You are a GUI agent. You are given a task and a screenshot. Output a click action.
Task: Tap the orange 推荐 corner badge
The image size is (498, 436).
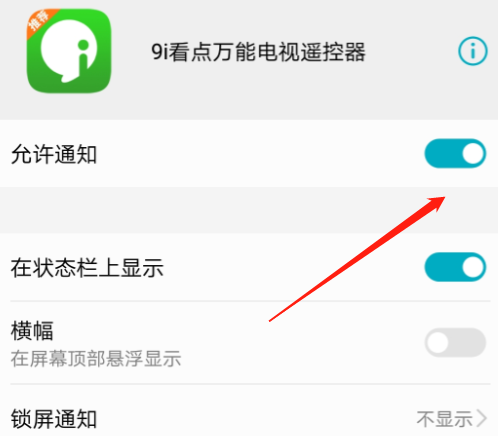[39, 22]
